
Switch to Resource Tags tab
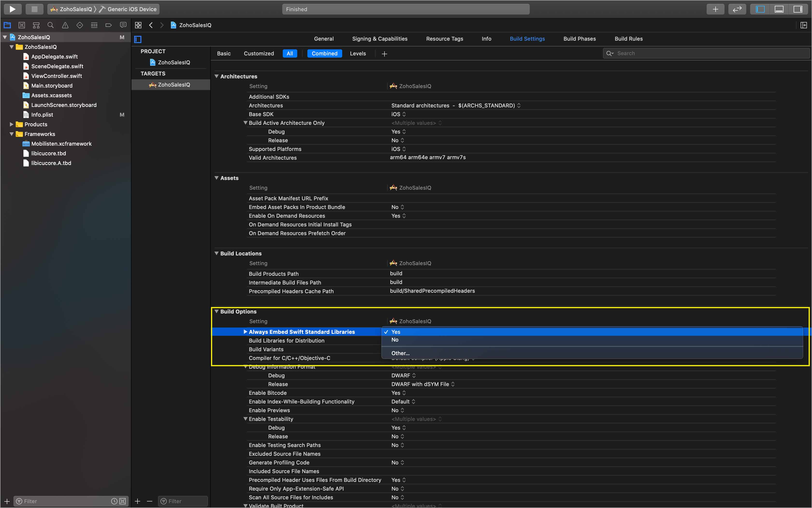(x=445, y=39)
